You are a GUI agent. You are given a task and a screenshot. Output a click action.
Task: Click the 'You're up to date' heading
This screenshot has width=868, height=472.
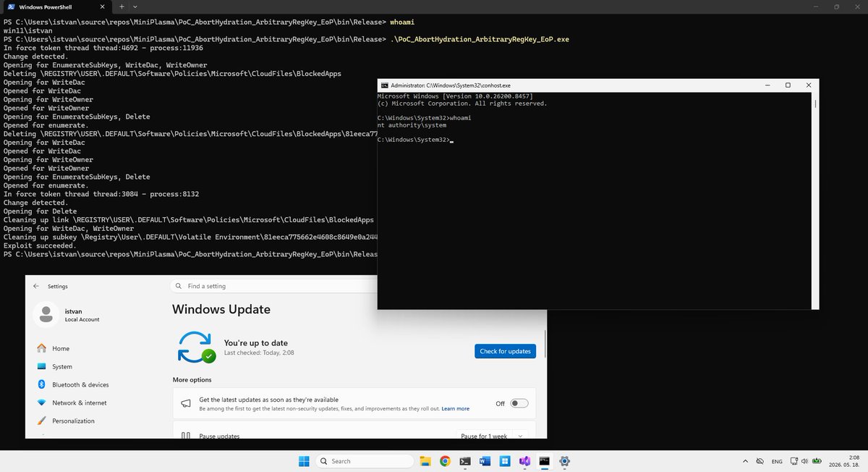pos(256,343)
